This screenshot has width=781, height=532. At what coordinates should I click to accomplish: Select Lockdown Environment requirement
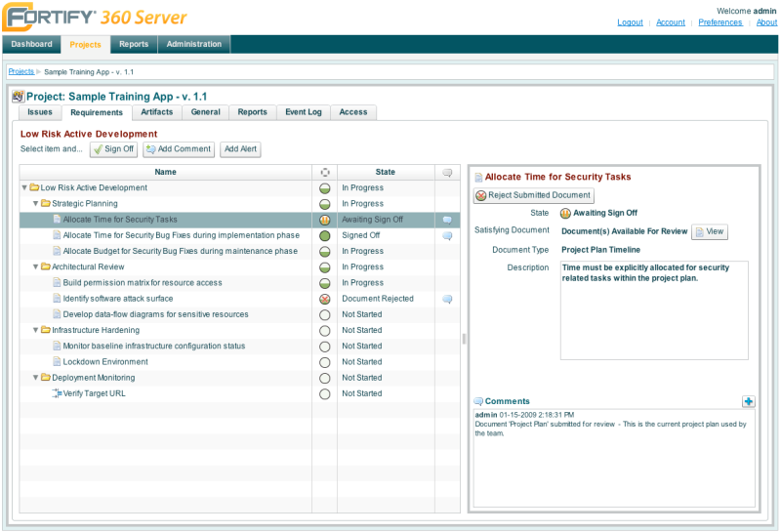pyautogui.click(x=105, y=362)
